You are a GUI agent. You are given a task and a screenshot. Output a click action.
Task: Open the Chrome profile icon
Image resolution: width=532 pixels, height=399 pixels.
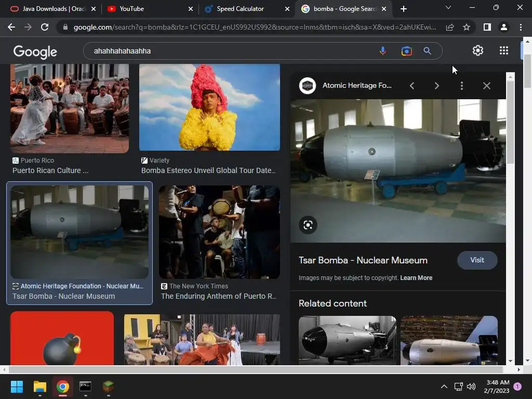coord(504,27)
